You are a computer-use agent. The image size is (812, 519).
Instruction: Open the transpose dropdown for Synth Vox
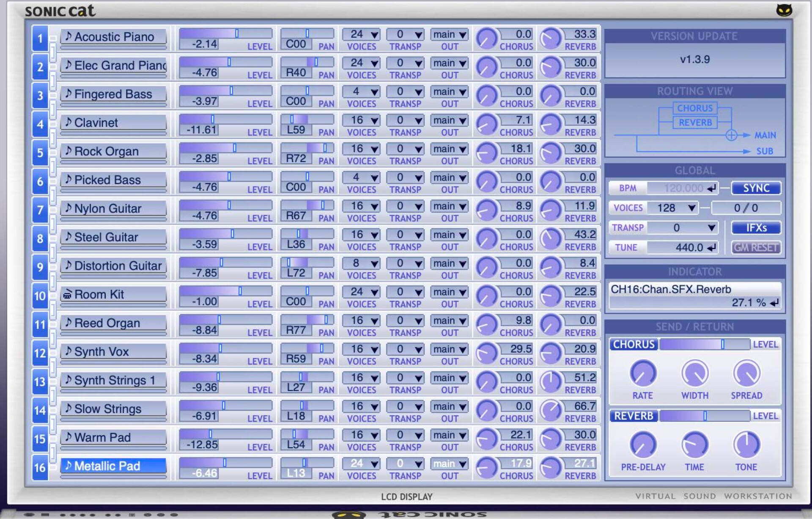405,349
